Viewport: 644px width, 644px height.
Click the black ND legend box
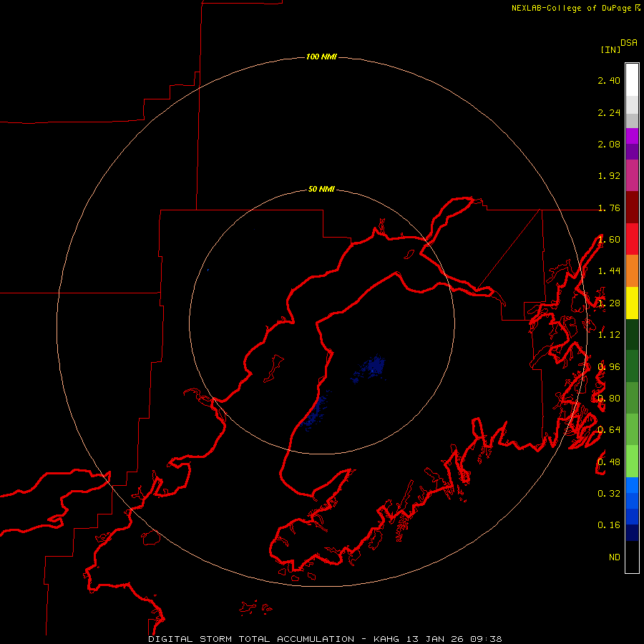(632, 557)
